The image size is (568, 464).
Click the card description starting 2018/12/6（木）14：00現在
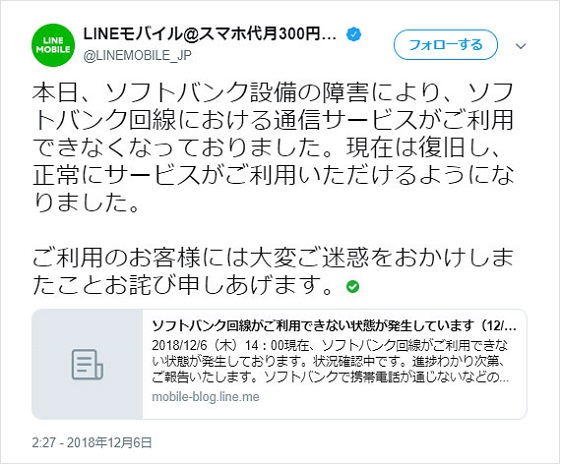(330, 361)
